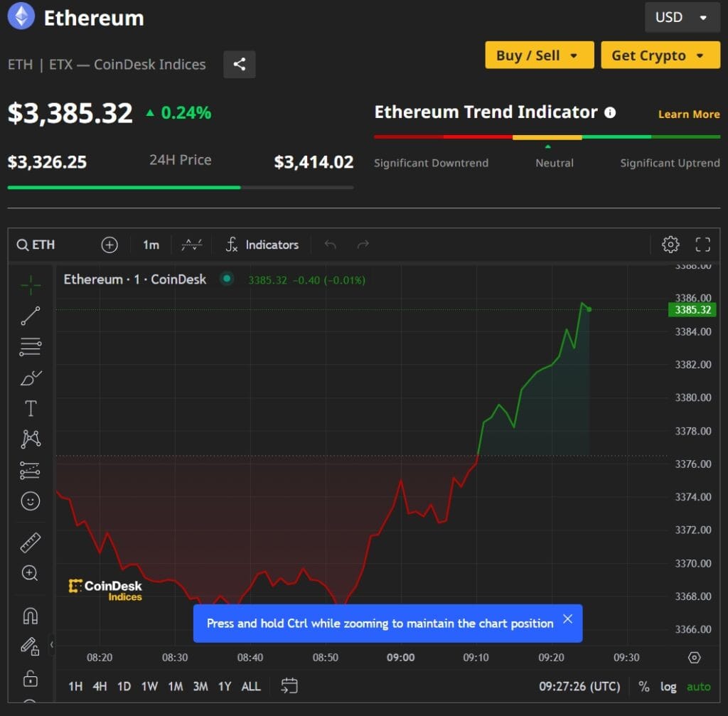Expand the Buy / Sell dropdown
This screenshot has height=716, width=728.
coord(540,55)
